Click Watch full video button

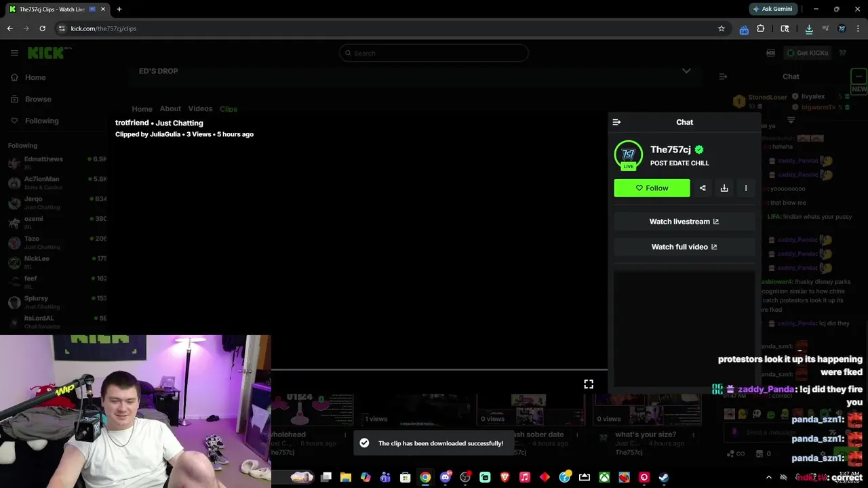pyautogui.click(x=684, y=247)
